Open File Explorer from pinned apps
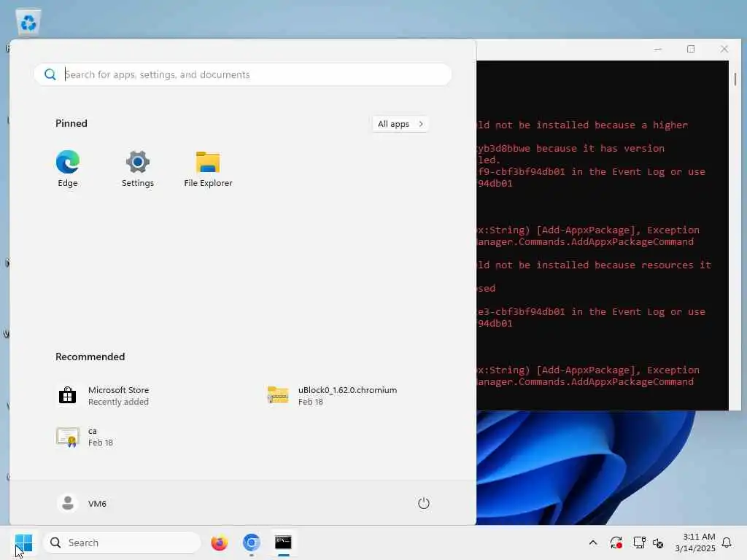Viewport: 747px width, 560px height. point(208,168)
